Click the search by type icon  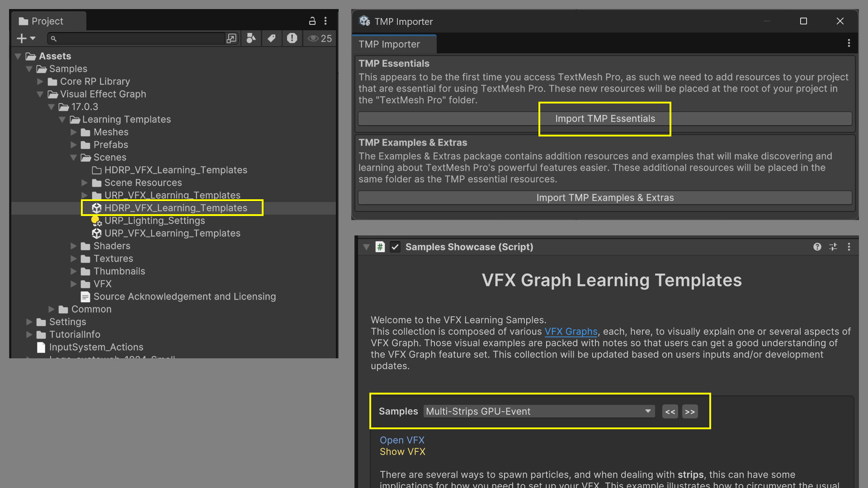click(251, 39)
